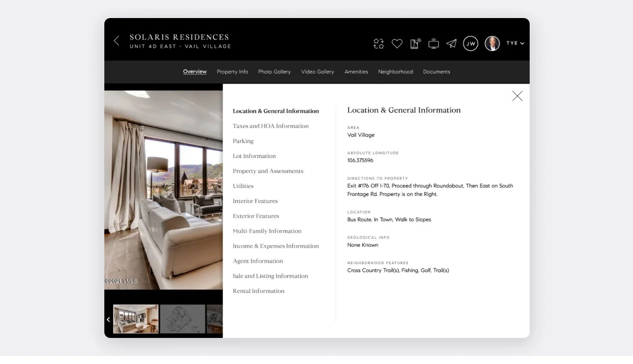Open Sale and Listing Information section

(270, 276)
